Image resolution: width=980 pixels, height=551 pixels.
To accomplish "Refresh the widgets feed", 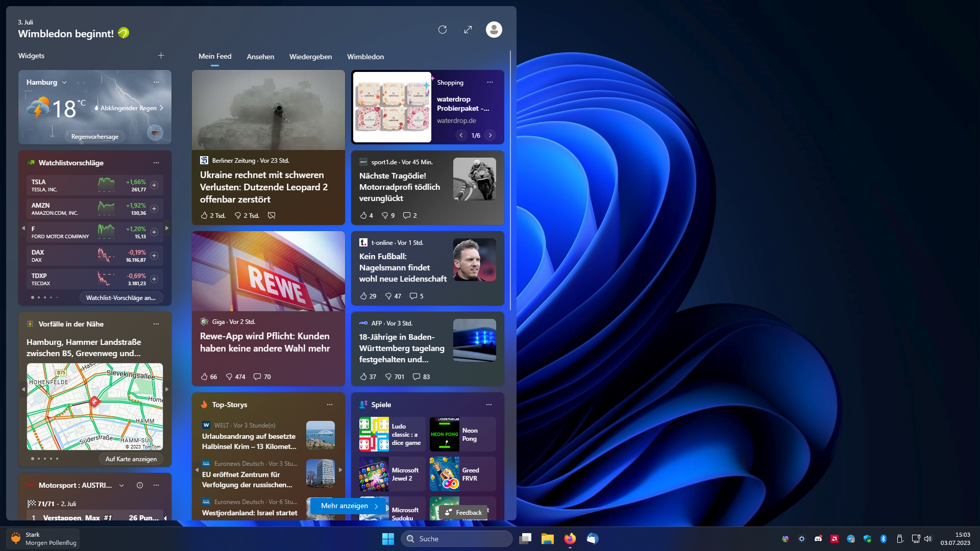I will point(443,30).
